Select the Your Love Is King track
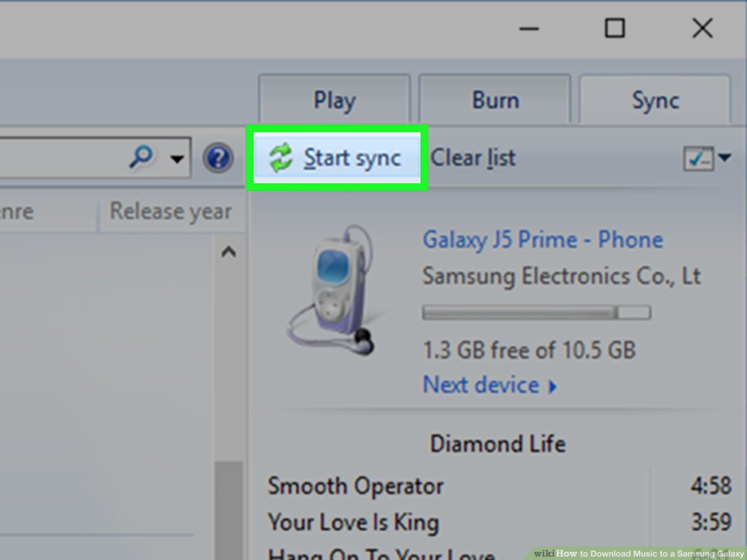The height and width of the screenshot is (560, 747). 353,522
